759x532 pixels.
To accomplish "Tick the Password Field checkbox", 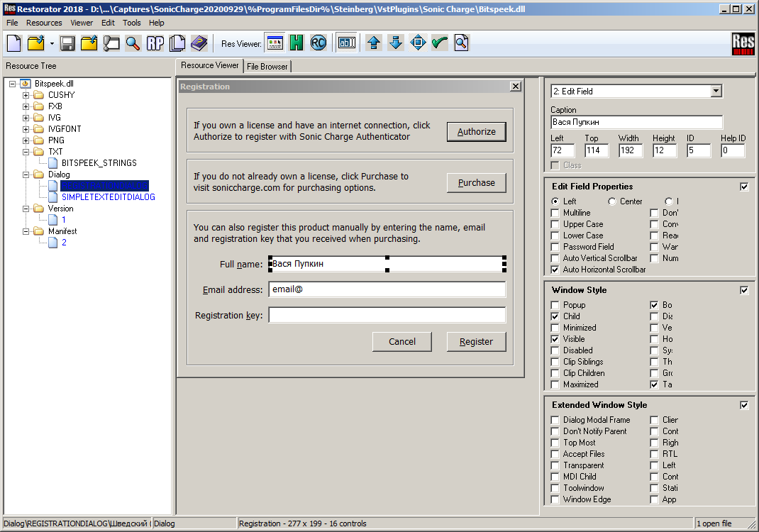I will click(x=555, y=247).
